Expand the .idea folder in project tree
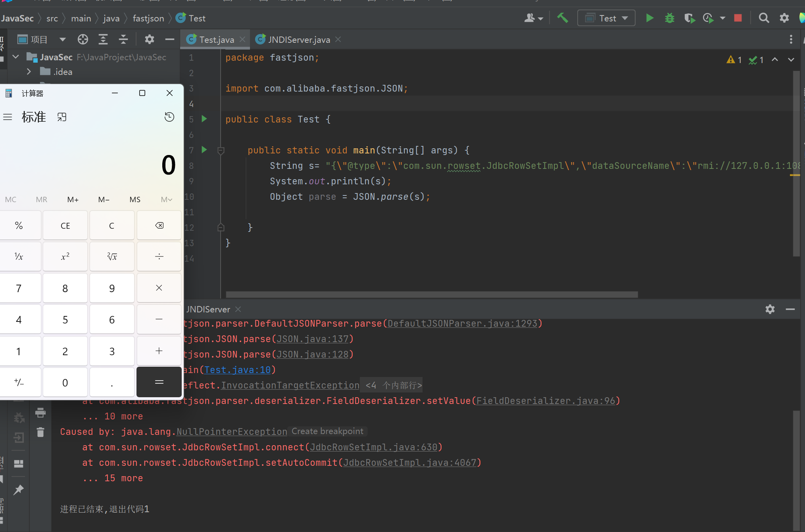The height and width of the screenshot is (532, 805). click(29, 72)
